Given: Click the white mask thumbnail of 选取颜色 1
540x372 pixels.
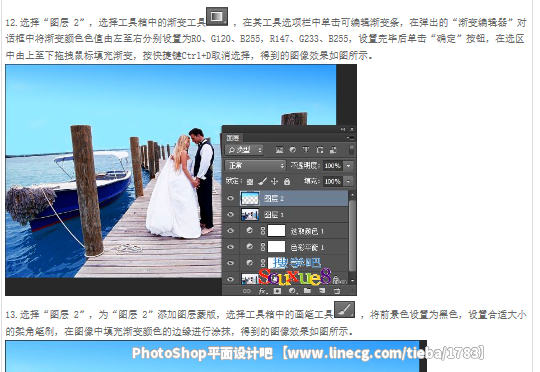Looking at the screenshot, I should pyautogui.click(x=277, y=230).
